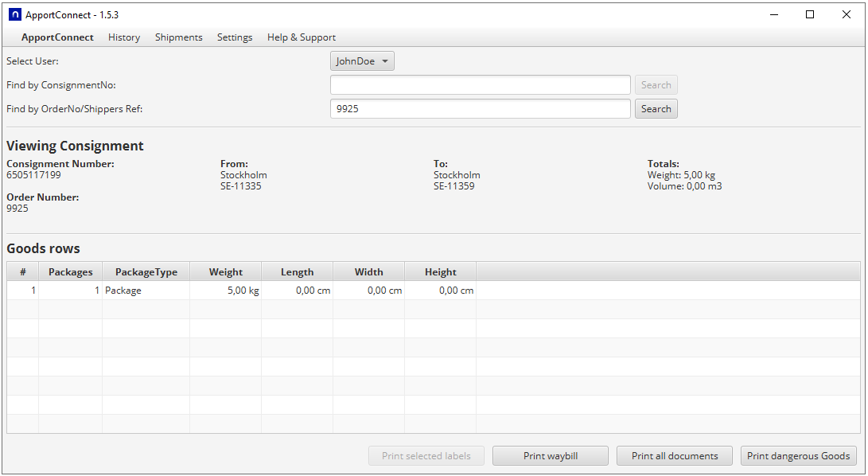Click the Print all documents button
Screen dimensions: 868x476
tap(675, 456)
